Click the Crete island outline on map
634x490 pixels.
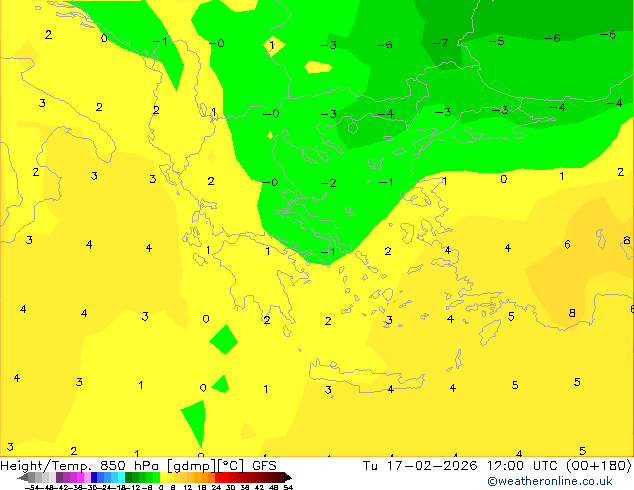point(366,377)
